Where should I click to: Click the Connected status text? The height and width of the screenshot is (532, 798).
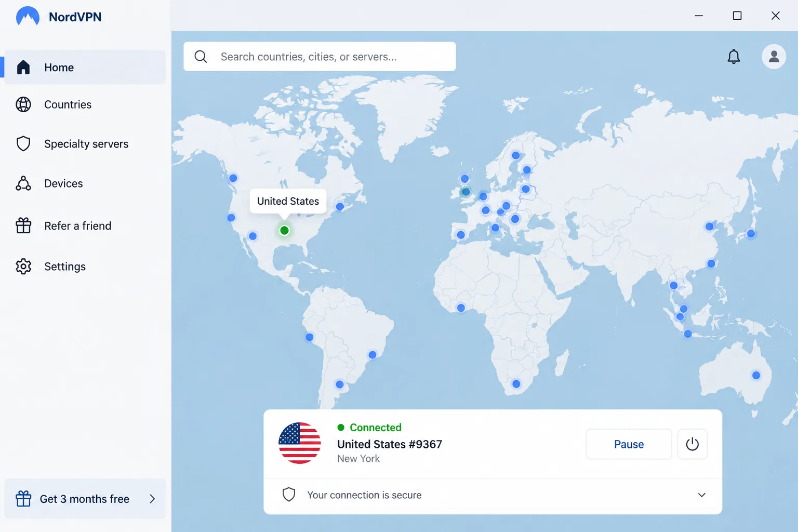(376, 428)
